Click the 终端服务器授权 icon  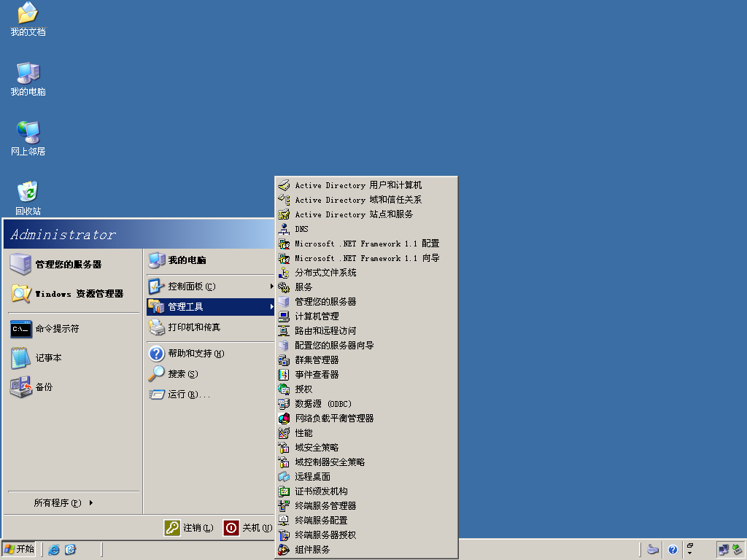point(284,535)
